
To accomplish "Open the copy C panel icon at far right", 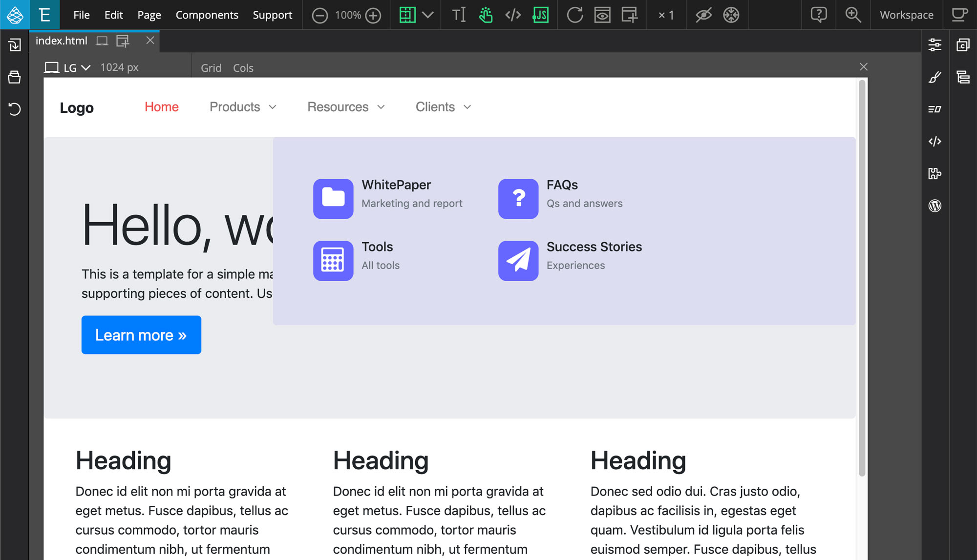I will click(963, 45).
